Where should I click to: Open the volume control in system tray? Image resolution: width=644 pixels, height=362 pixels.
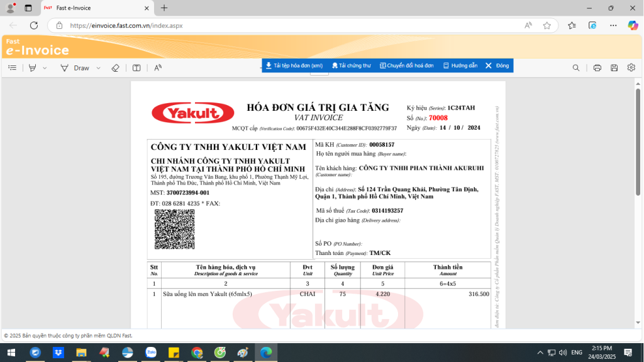tap(563, 353)
